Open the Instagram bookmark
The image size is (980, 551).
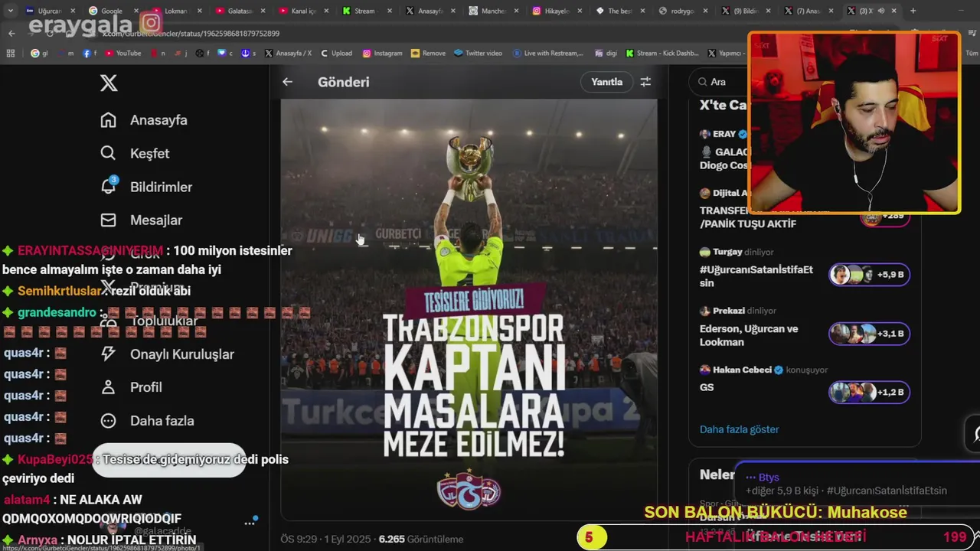coord(382,53)
